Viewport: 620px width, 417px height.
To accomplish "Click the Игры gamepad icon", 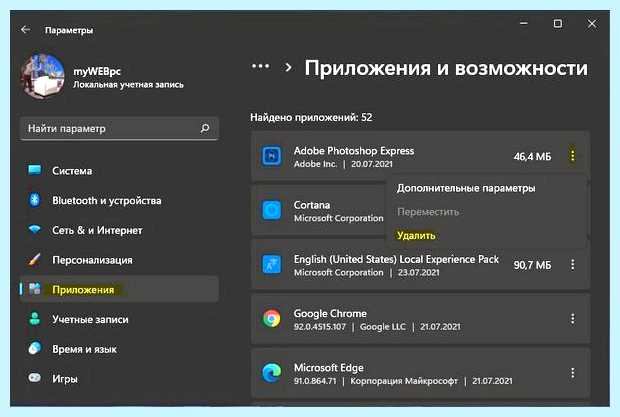I will (35, 378).
